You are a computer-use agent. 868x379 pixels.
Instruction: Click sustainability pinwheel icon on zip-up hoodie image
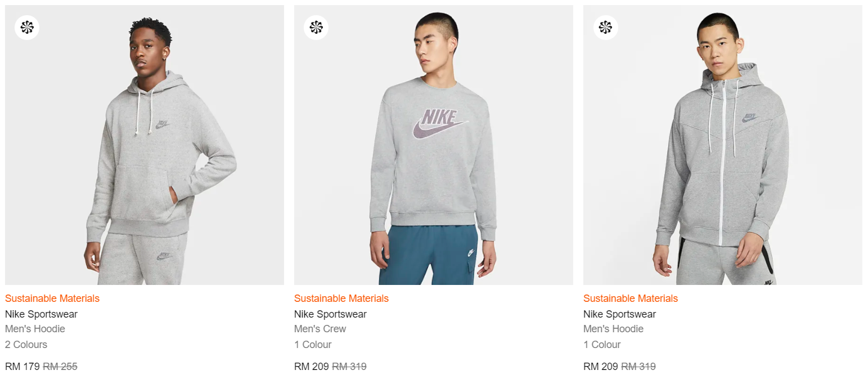(605, 27)
